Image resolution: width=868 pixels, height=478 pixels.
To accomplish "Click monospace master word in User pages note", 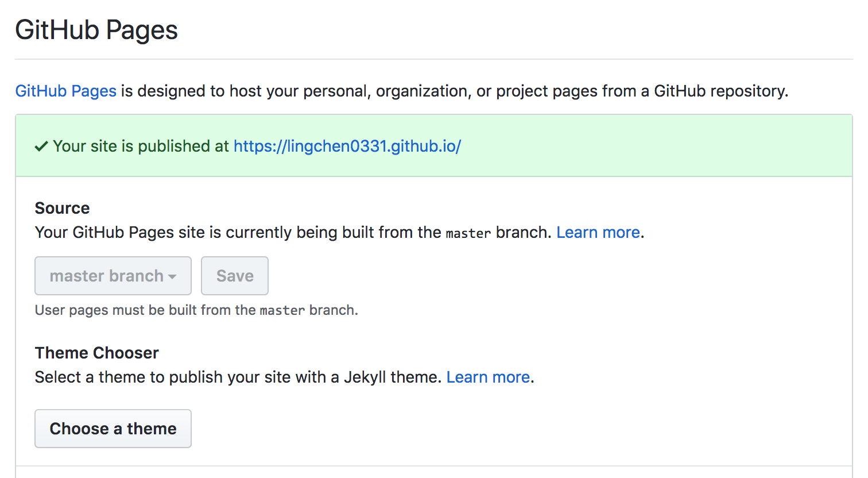I will click(x=282, y=311).
